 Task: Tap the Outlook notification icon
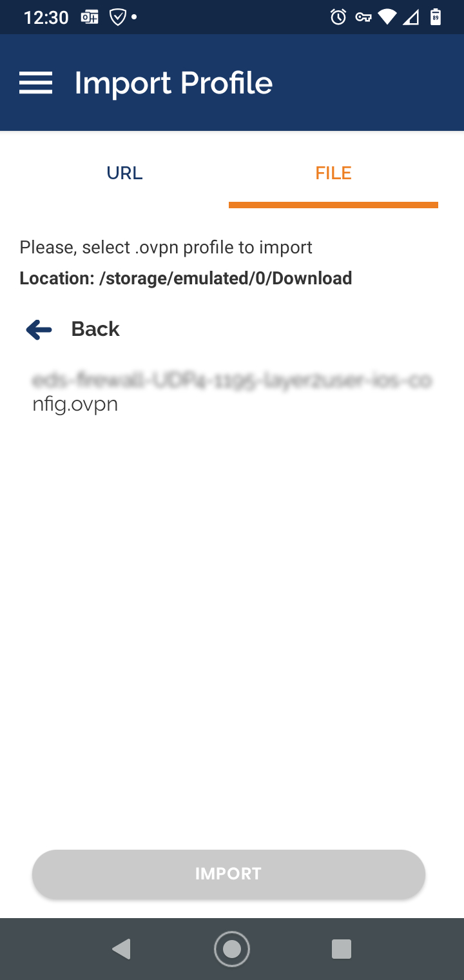pyautogui.click(x=90, y=17)
